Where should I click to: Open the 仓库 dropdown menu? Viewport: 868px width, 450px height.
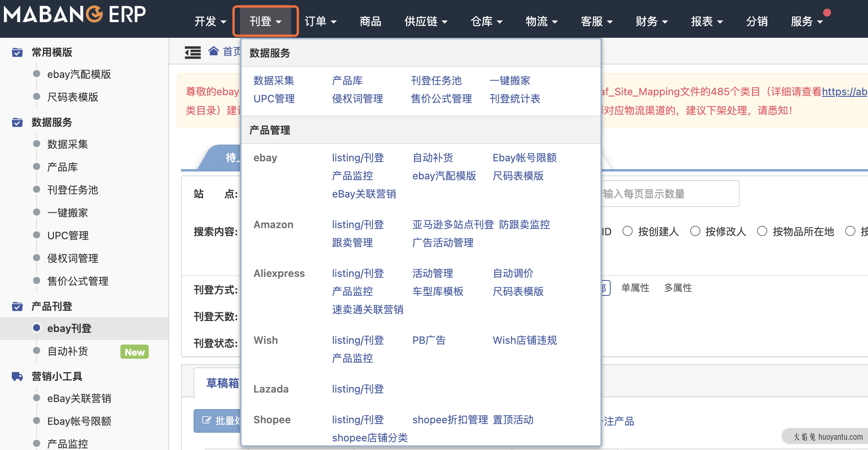tap(486, 22)
